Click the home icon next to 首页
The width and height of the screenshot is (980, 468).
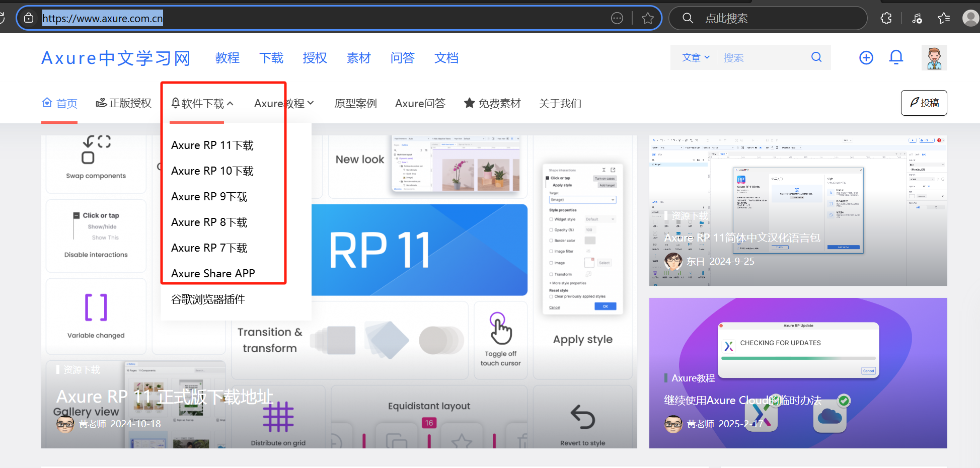tap(47, 103)
